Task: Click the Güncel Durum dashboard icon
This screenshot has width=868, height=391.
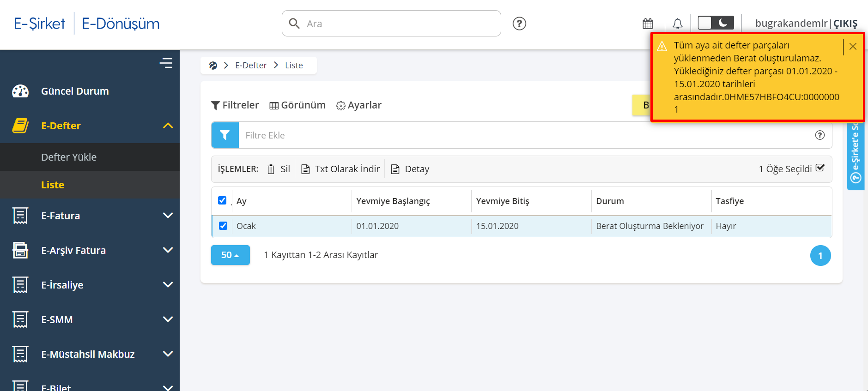Action: click(x=20, y=91)
